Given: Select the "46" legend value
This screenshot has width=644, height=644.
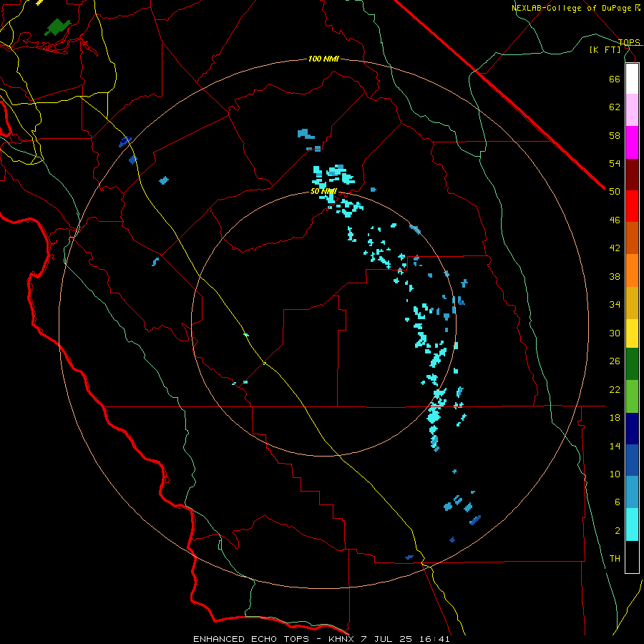Looking at the screenshot, I should (x=615, y=220).
